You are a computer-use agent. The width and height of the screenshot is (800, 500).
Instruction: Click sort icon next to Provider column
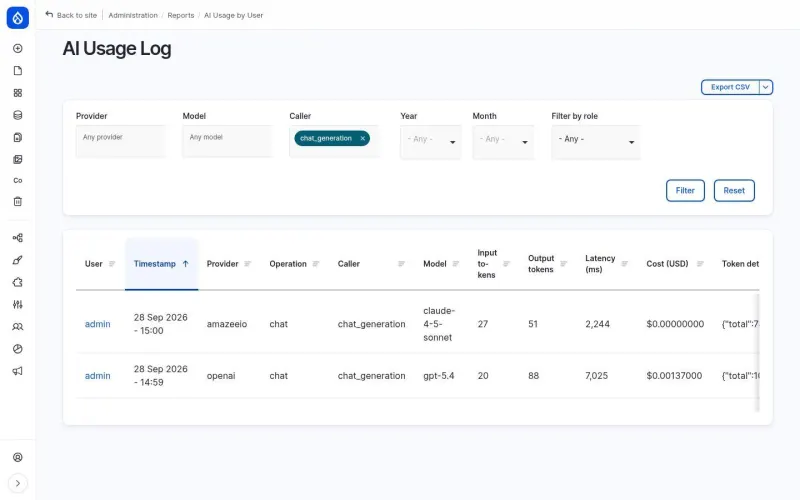pos(247,264)
